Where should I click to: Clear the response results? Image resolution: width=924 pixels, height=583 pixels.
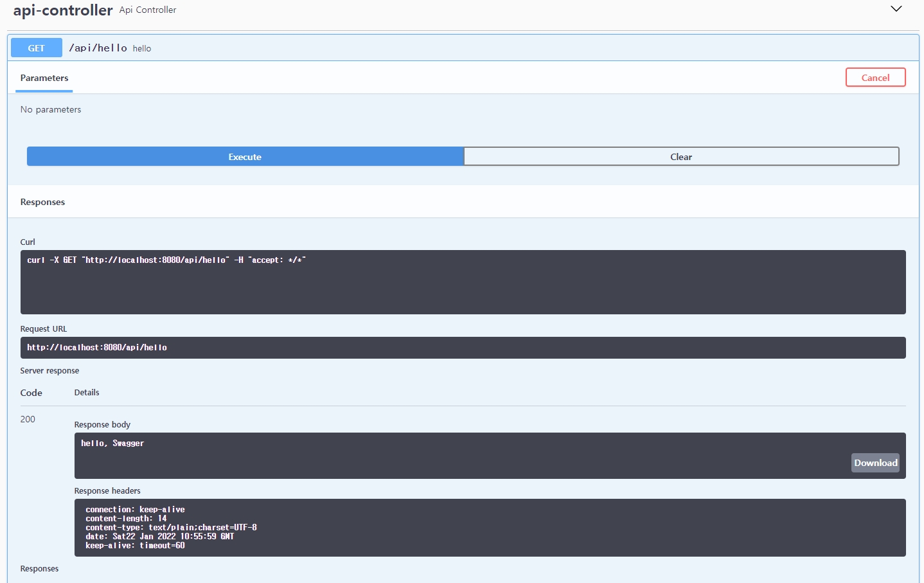[x=681, y=156]
